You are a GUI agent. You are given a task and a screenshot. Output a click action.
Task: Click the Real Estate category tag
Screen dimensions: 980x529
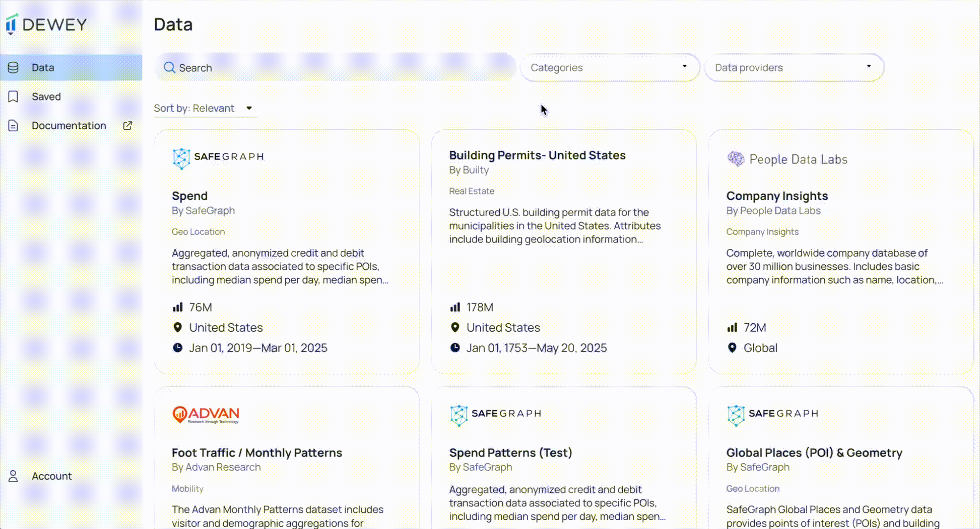pos(472,191)
